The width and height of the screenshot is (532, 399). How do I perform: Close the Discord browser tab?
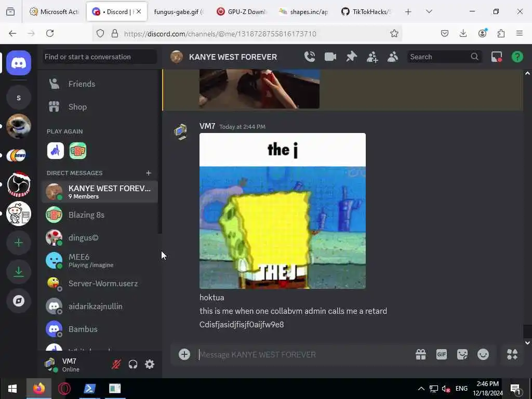138,11
